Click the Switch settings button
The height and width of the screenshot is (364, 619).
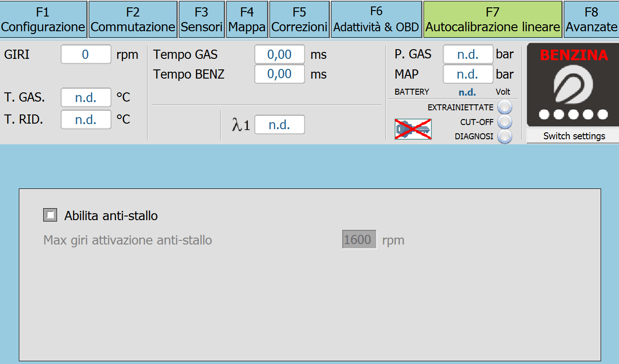573,136
